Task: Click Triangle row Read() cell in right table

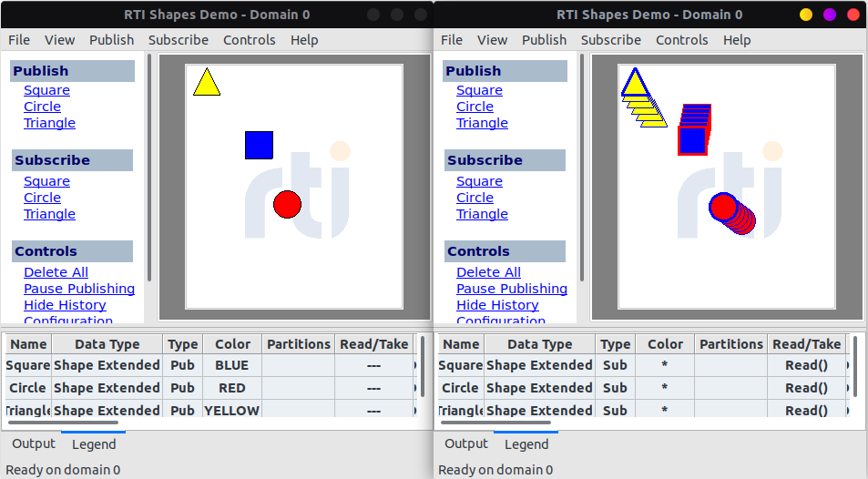Action: coord(807,411)
